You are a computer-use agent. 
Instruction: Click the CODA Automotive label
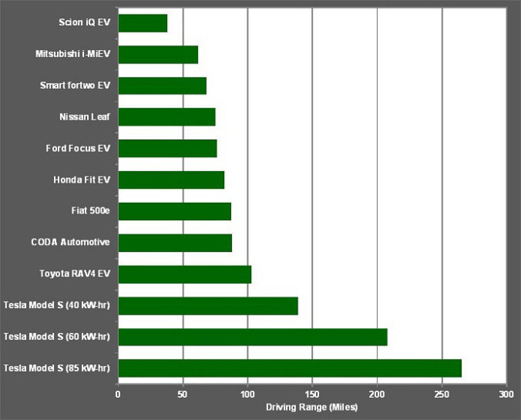[x=71, y=242]
